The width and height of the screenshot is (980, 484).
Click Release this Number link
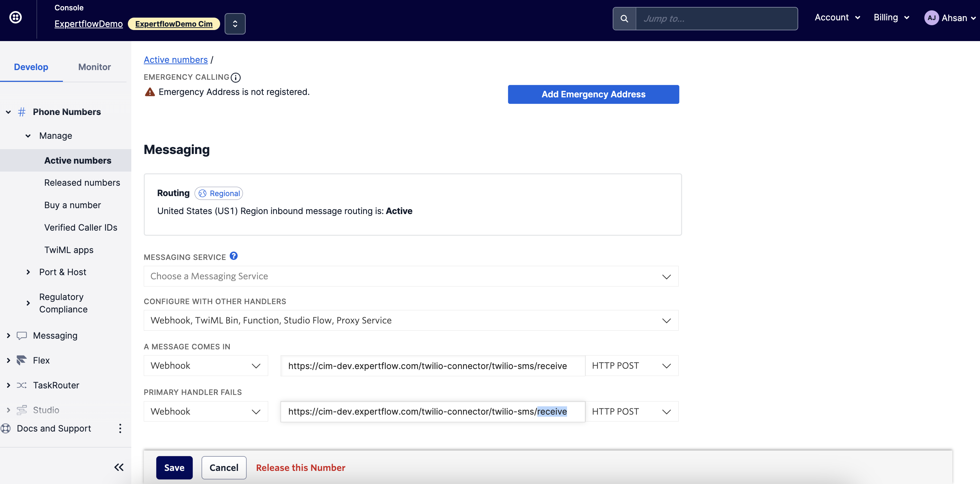tap(300, 468)
